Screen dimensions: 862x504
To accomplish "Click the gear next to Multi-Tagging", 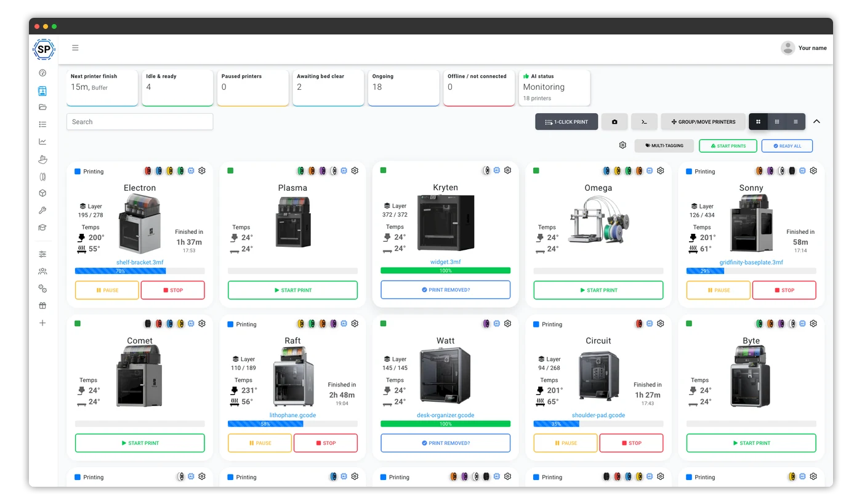I will pos(622,145).
